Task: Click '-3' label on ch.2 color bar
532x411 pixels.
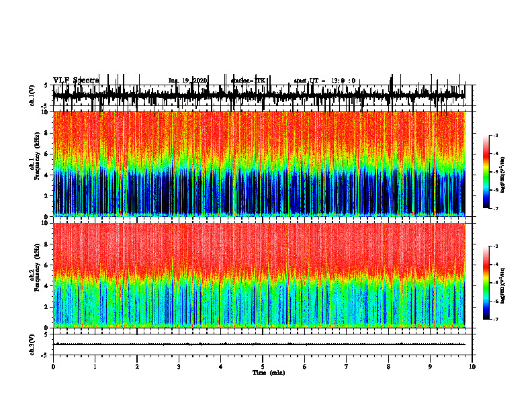Action: [x=496, y=246]
